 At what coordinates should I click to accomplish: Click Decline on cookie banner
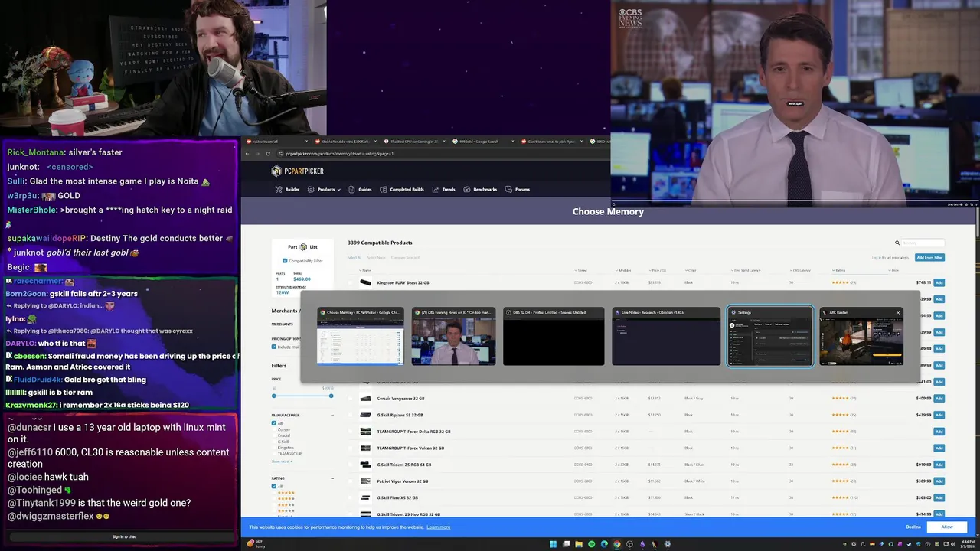tap(913, 527)
